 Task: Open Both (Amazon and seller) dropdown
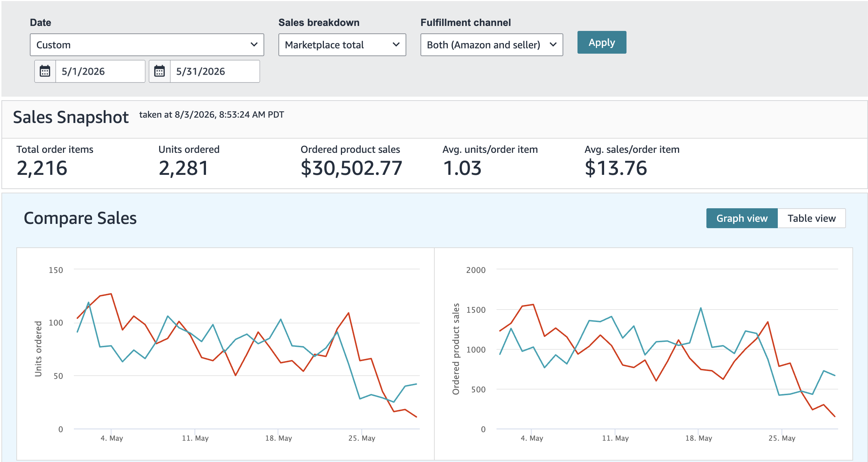tap(492, 45)
